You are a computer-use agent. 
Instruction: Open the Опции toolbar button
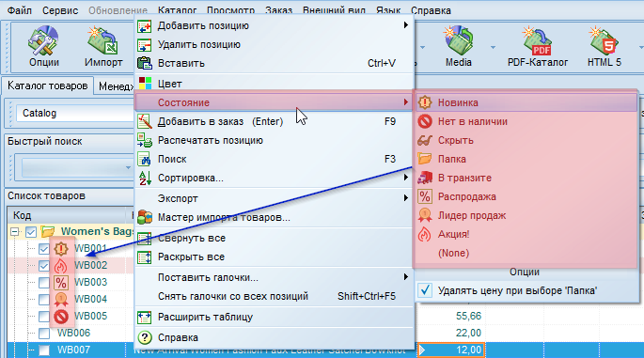click(x=43, y=46)
